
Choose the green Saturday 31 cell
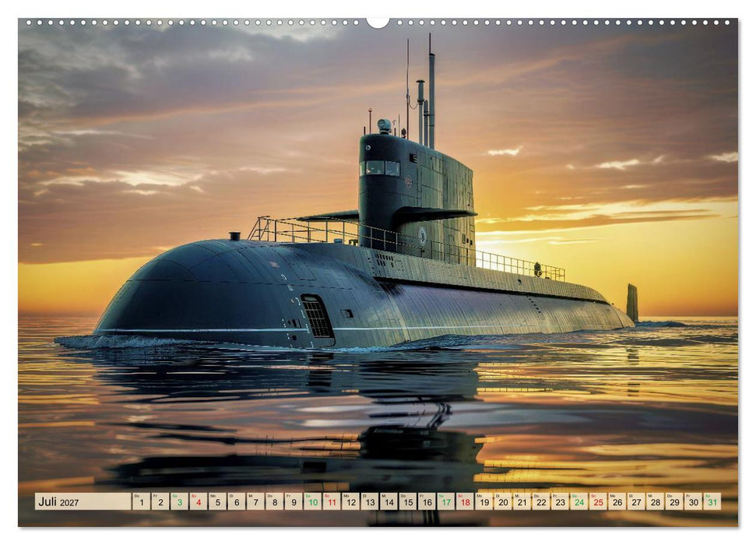(x=712, y=501)
